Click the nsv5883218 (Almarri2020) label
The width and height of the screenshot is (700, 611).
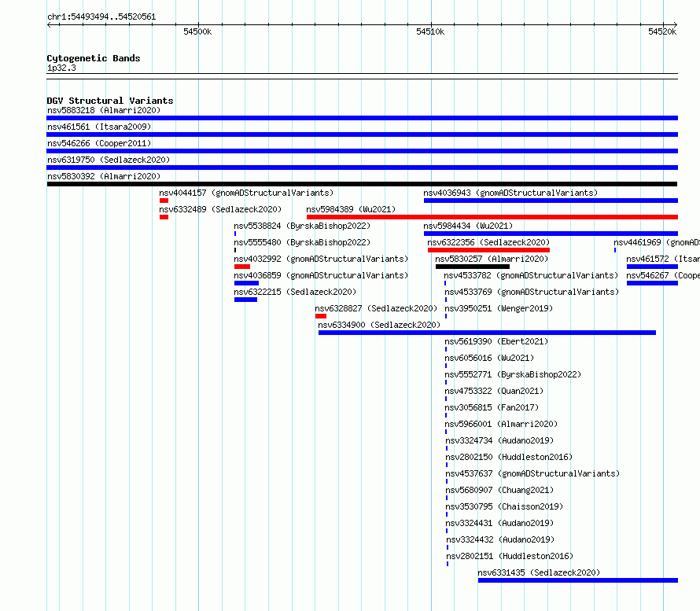pyautogui.click(x=104, y=110)
